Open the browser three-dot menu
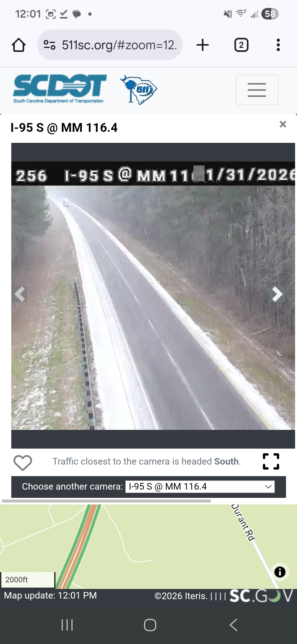 click(278, 45)
